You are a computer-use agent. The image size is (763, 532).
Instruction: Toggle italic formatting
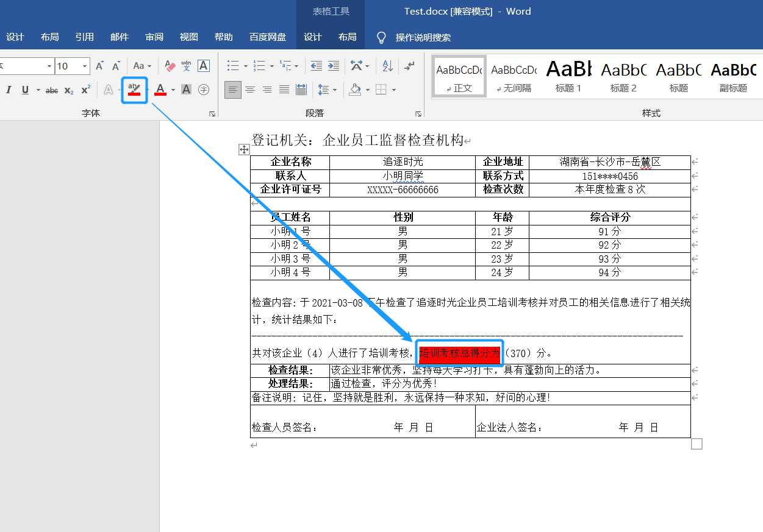9,90
